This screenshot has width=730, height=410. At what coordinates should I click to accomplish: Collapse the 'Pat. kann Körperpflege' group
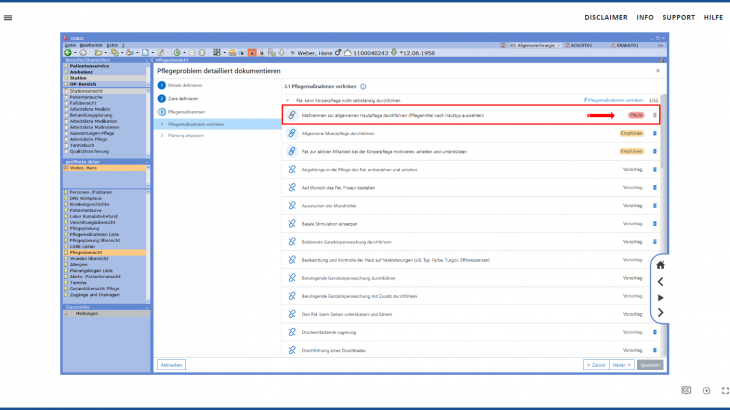tap(289, 101)
